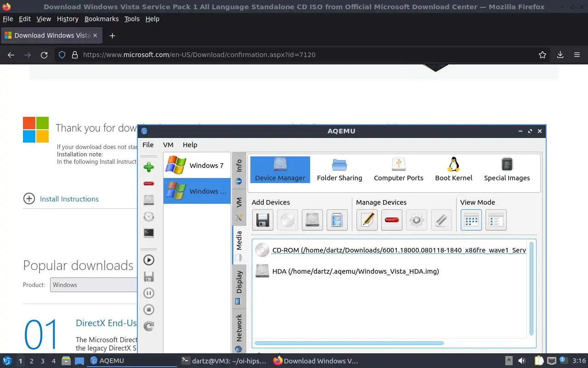Add a hard disk device

[312, 220]
